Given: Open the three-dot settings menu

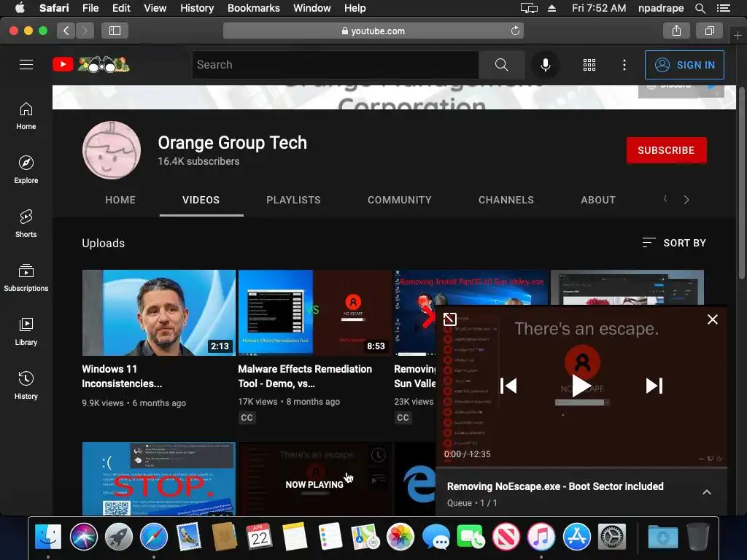Looking at the screenshot, I should point(624,65).
